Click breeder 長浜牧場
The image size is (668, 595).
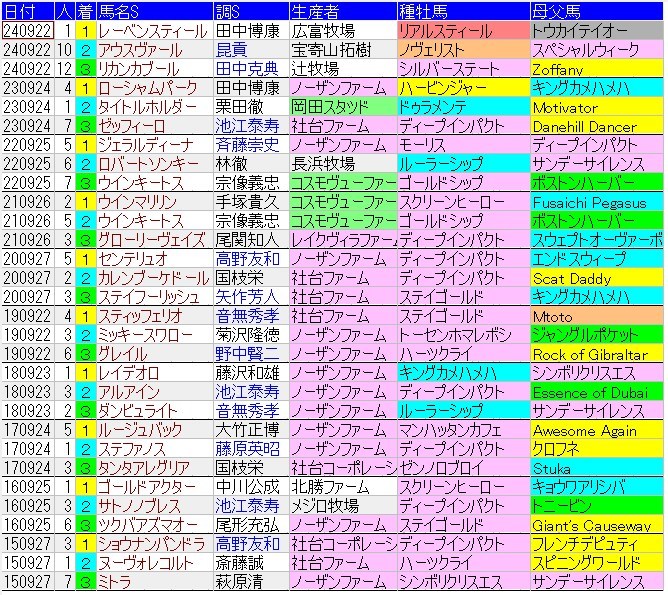(x=323, y=164)
